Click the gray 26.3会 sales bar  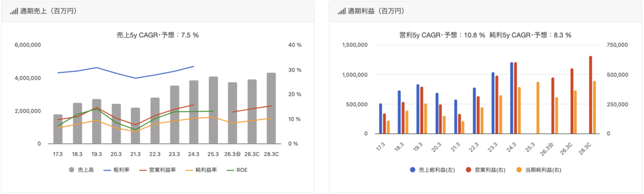[x=232, y=113]
